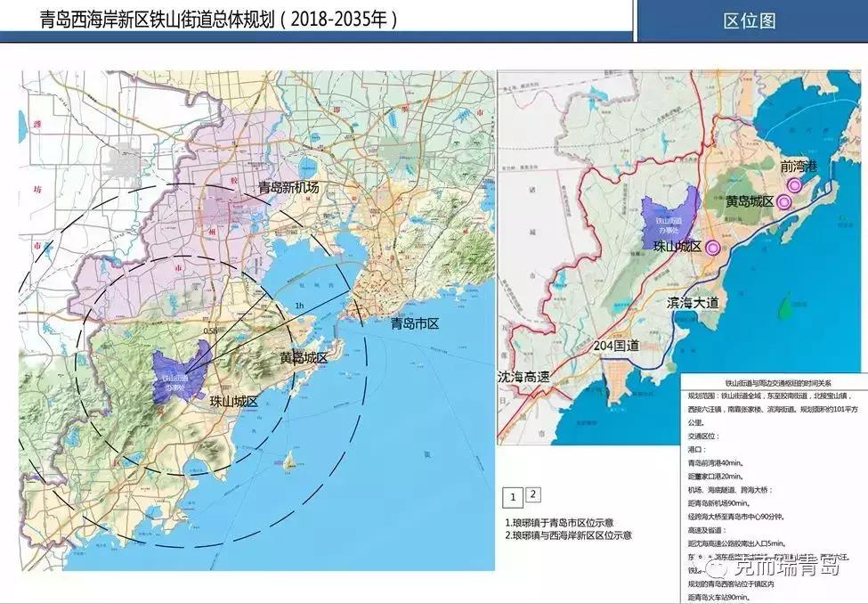This screenshot has width=868, height=604.
Task: Click the 青岛市区 label on left map
Action: point(415,324)
